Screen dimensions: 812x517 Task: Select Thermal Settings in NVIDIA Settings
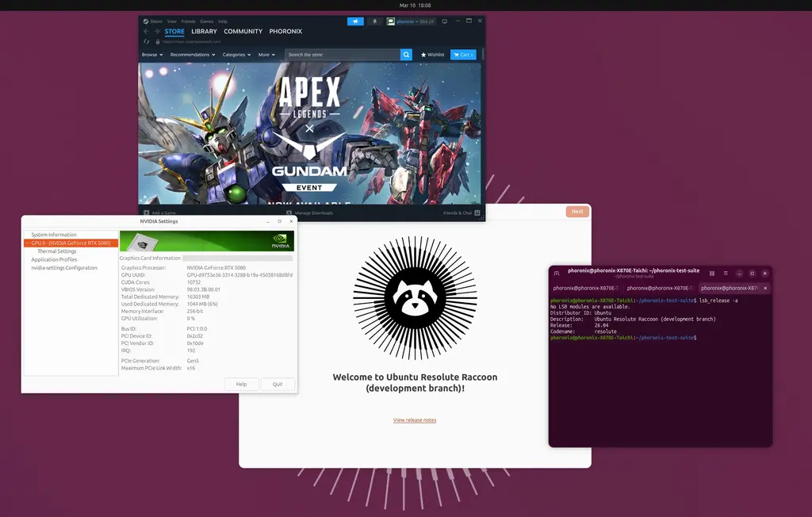click(x=56, y=251)
